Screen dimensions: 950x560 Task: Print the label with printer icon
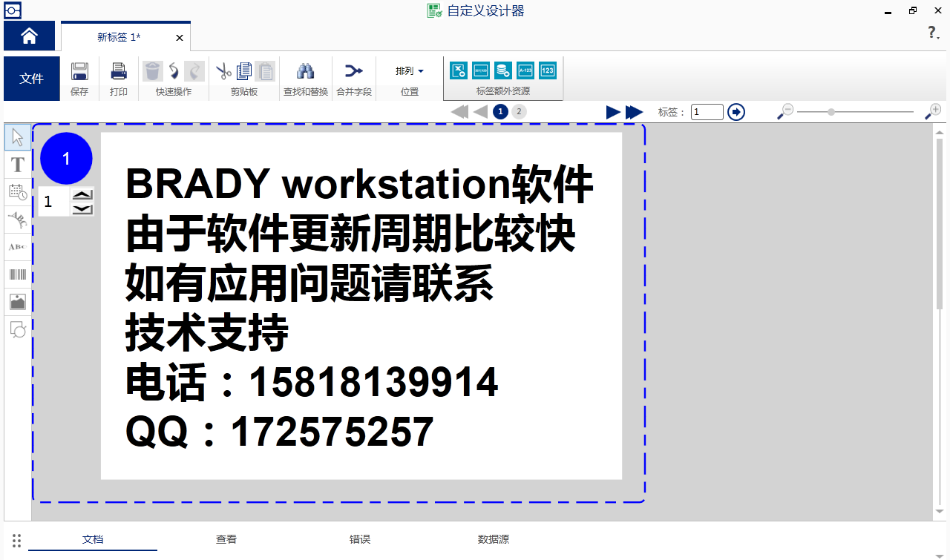click(119, 71)
